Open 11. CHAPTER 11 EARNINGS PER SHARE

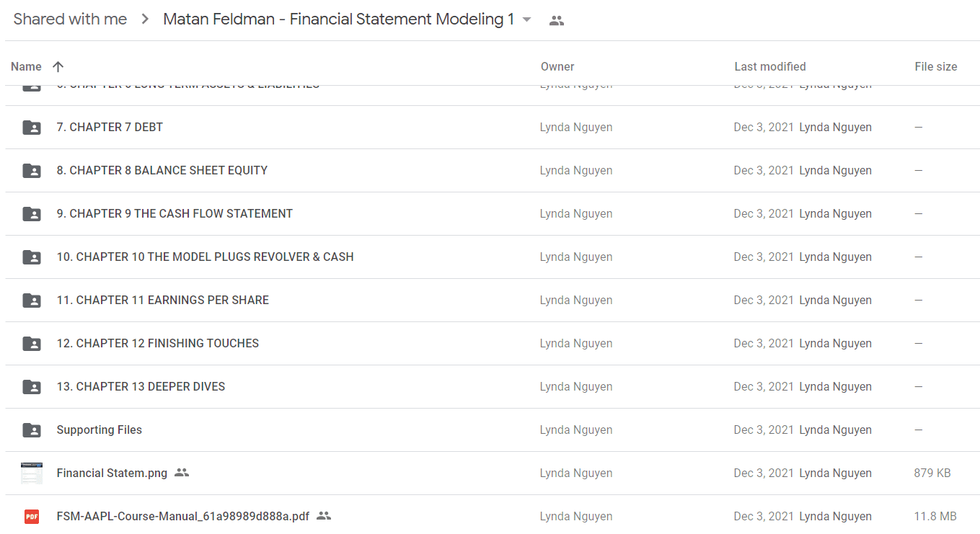[x=163, y=301]
